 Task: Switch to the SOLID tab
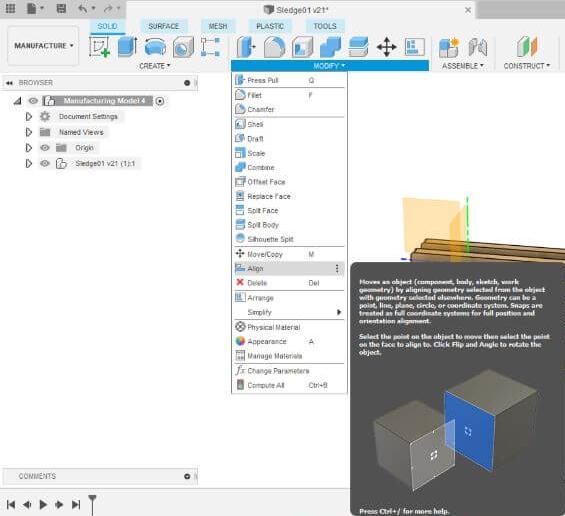pos(107,26)
